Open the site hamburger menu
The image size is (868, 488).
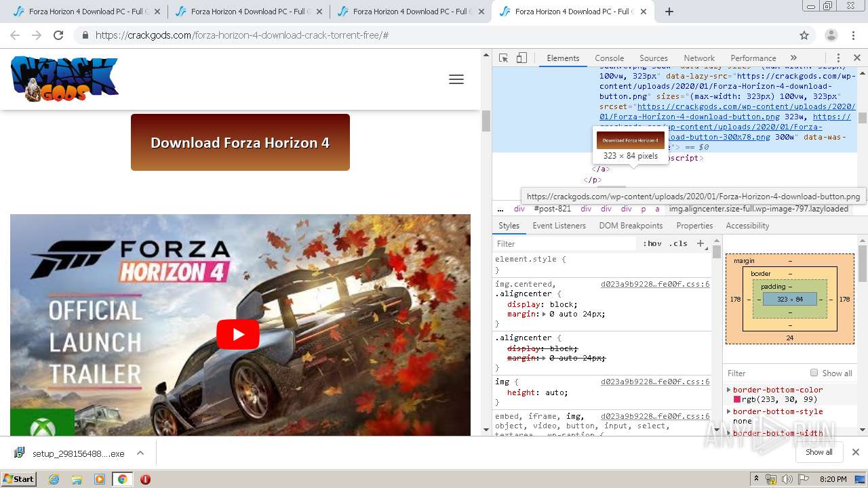pyautogui.click(x=456, y=79)
